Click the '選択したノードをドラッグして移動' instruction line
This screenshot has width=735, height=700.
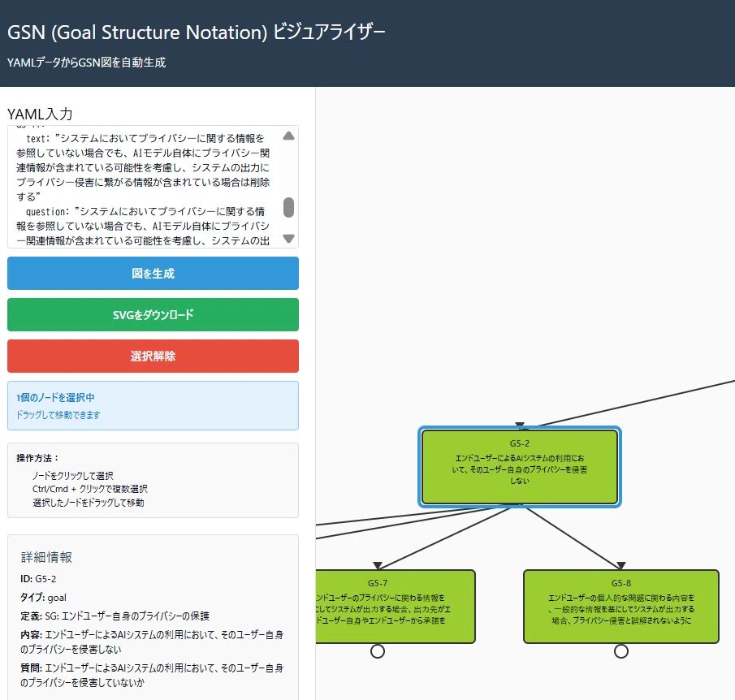pyautogui.click(x=89, y=503)
